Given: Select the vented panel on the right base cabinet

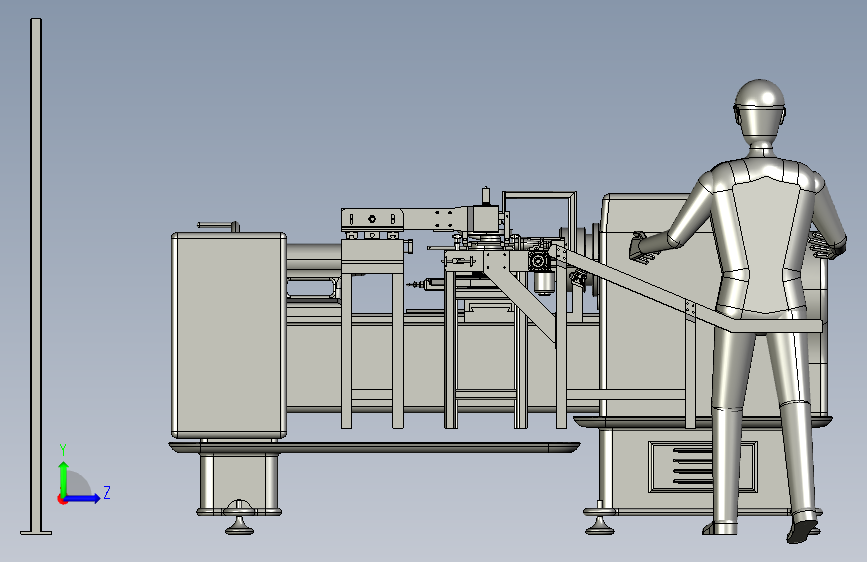Looking at the screenshot, I should coord(703,466).
